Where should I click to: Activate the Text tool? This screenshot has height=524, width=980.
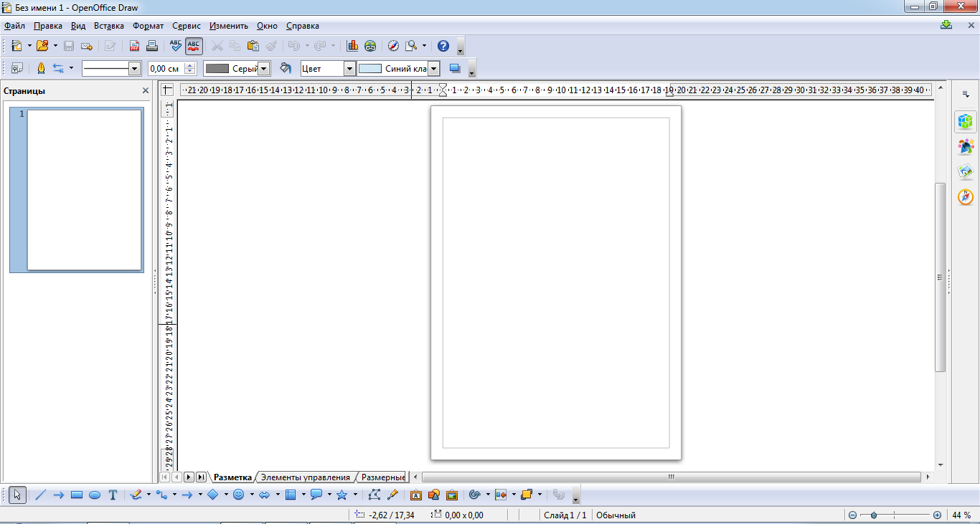point(113,495)
